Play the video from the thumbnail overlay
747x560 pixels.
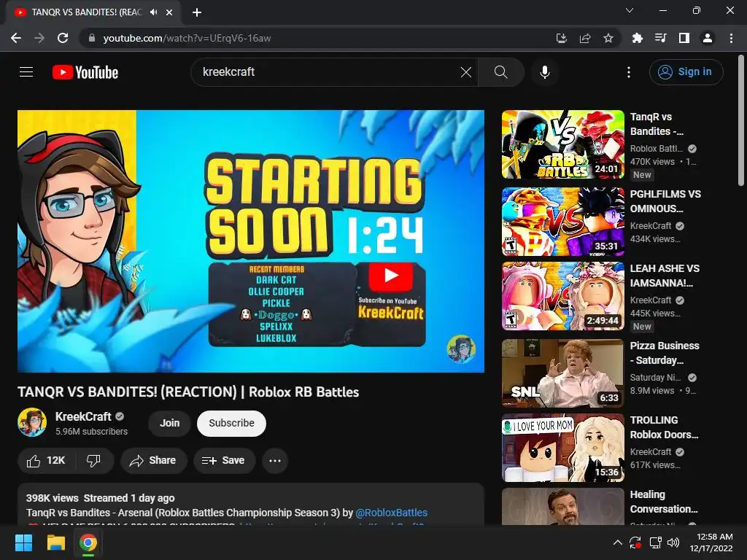[x=391, y=276]
